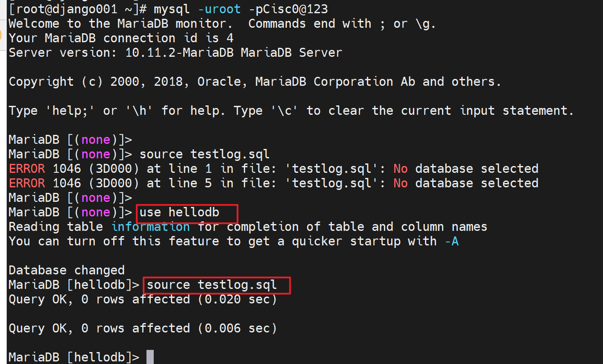Image resolution: width=603 pixels, height=364 pixels.
Task: Click the '\c' clear statement hint
Action: click(284, 111)
